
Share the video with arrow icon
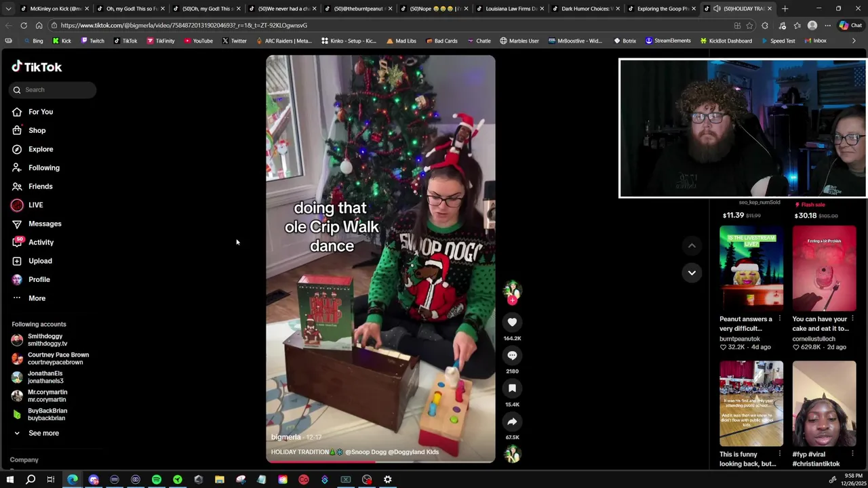point(512,422)
